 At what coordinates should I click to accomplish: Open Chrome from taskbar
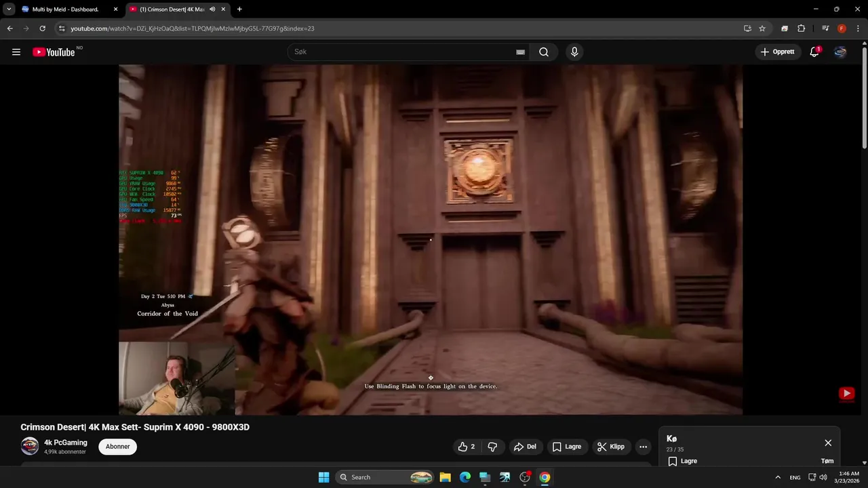coord(545,477)
